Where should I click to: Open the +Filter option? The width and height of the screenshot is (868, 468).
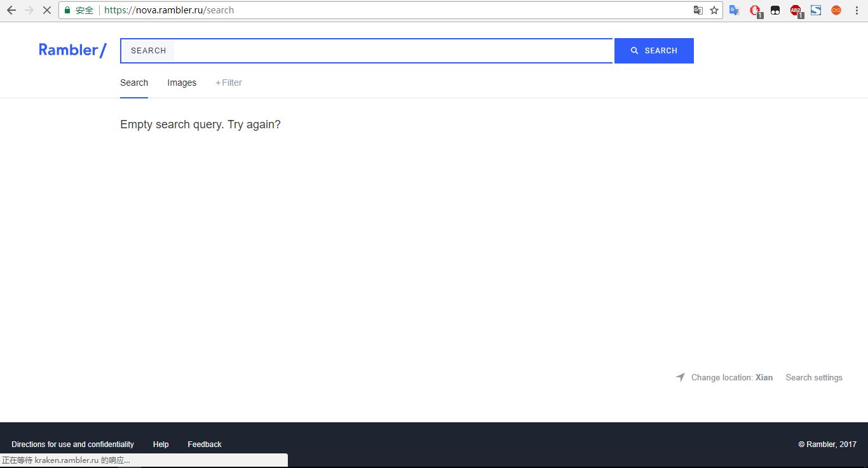pos(229,83)
